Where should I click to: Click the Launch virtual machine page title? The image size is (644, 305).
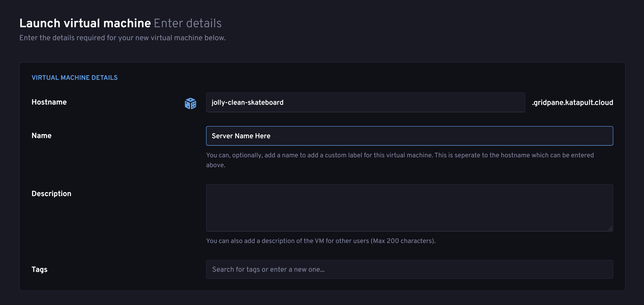coord(85,23)
